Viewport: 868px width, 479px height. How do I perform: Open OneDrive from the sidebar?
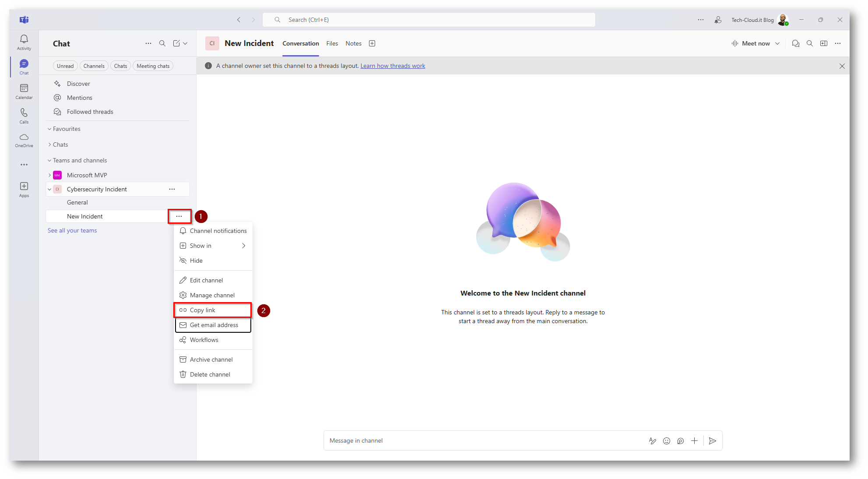24,140
